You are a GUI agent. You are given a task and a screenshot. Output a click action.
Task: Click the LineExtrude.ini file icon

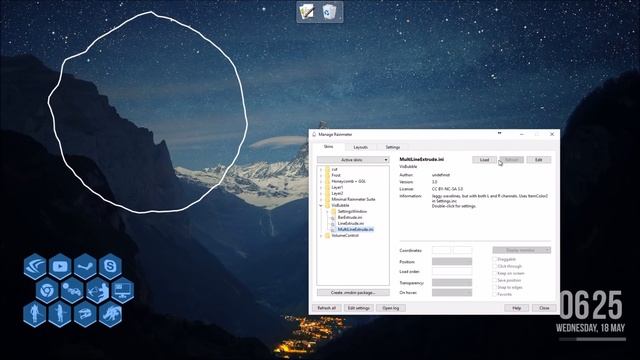333,224
